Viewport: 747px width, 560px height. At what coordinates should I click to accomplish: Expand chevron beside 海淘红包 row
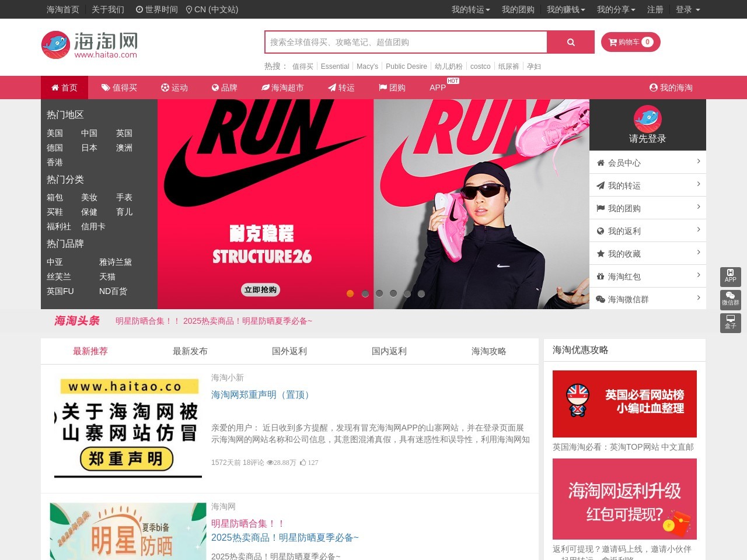[699, 275]
